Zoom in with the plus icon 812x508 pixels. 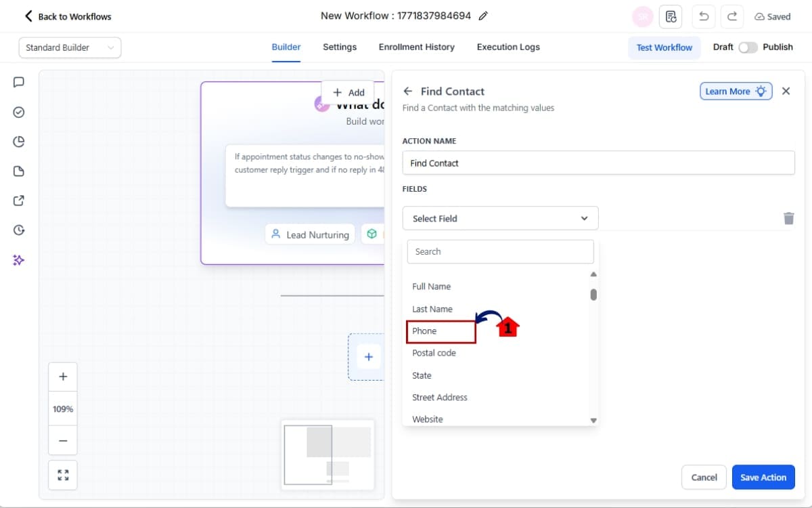tap(63, 377)
